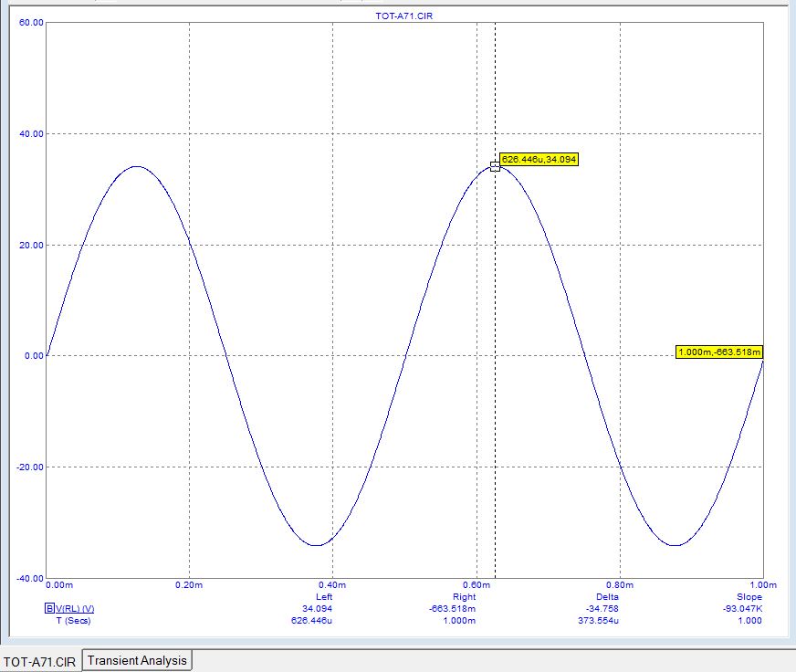Image resolution: width=796 pixels, height=672 pixels.
Task: Click the 0.00m x-axis label
Action: pos(59,585)
